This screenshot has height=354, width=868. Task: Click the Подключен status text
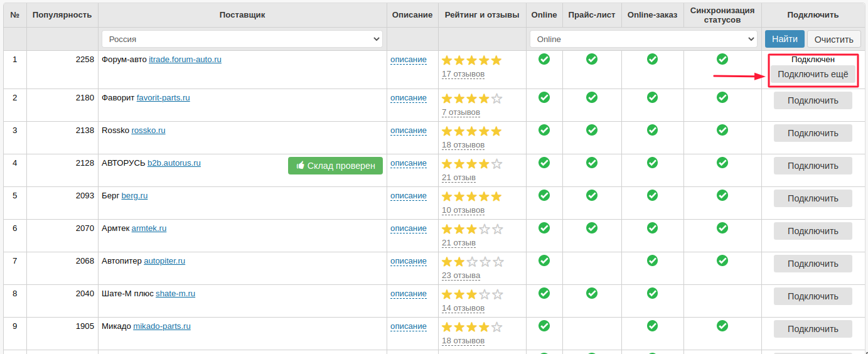coord(813,60)
